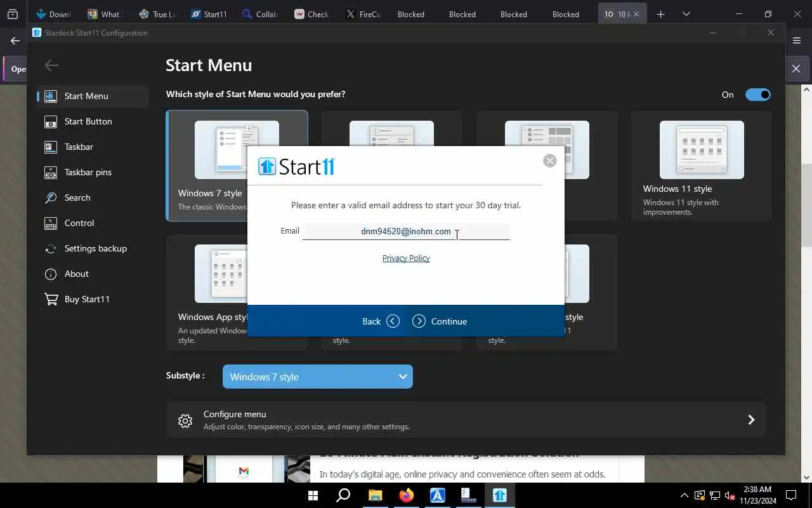The height and width of the screenshot is (508, 812).
Task: Select the Windows 11 style thumbnail
Action: point(702,150)
